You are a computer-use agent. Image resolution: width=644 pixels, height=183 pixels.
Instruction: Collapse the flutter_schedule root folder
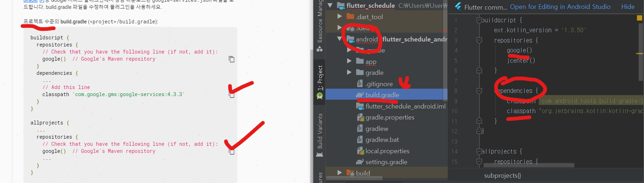tap(330, 5)
